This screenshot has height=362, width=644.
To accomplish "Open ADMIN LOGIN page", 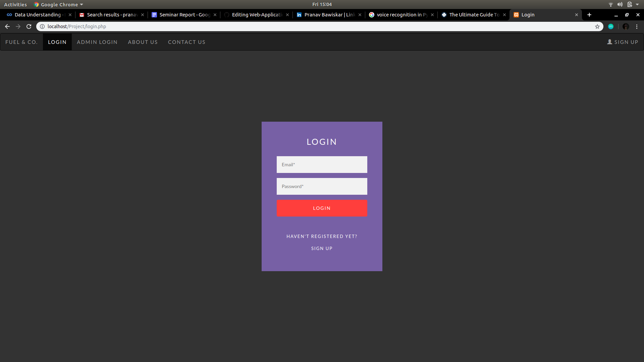I will click(97, 42).
